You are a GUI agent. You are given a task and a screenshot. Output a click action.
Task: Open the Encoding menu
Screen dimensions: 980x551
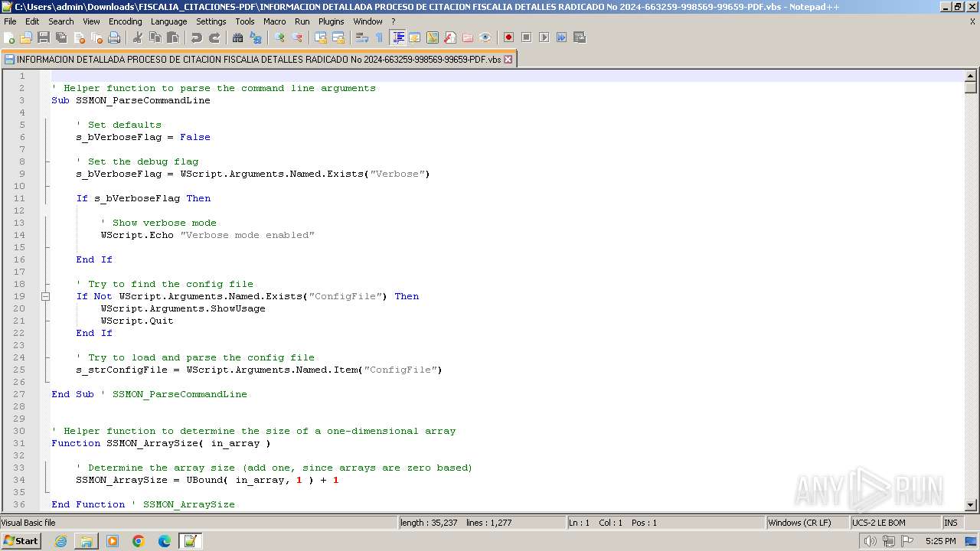pos(125,21)
